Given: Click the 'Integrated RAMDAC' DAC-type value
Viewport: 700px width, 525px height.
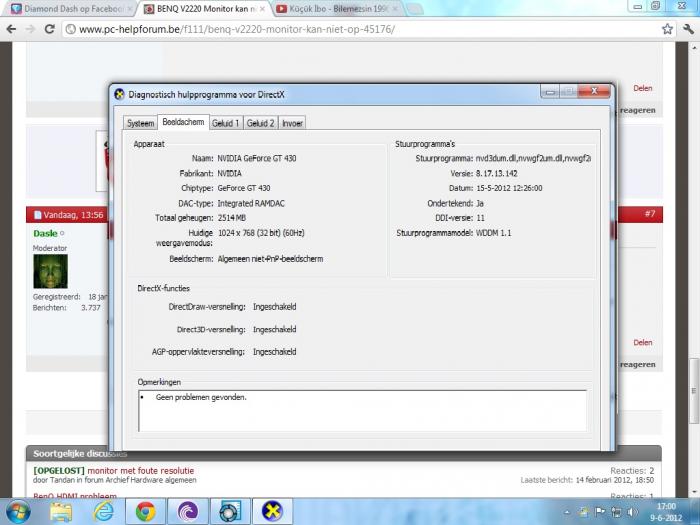Looking at the screenshot, I should (251, 204).
